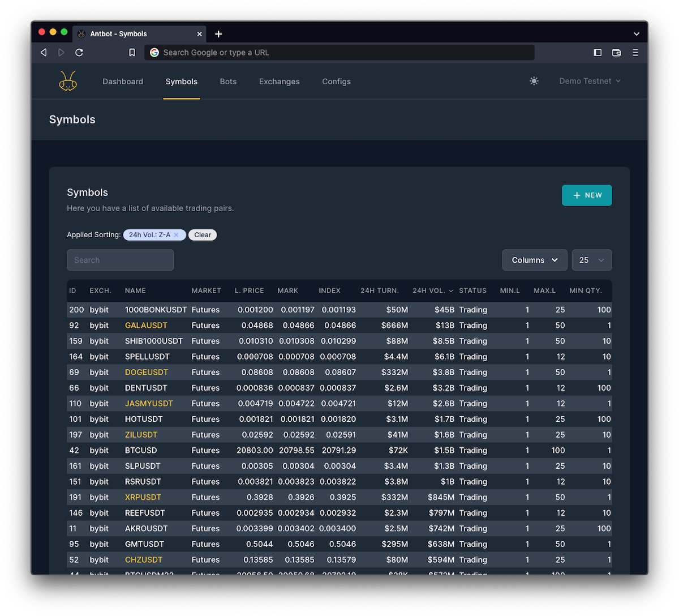This screenshot has height=616, width=679.
Task: Click the $666M turnover value
Action: pyautogui.click(x=394, y=326)
